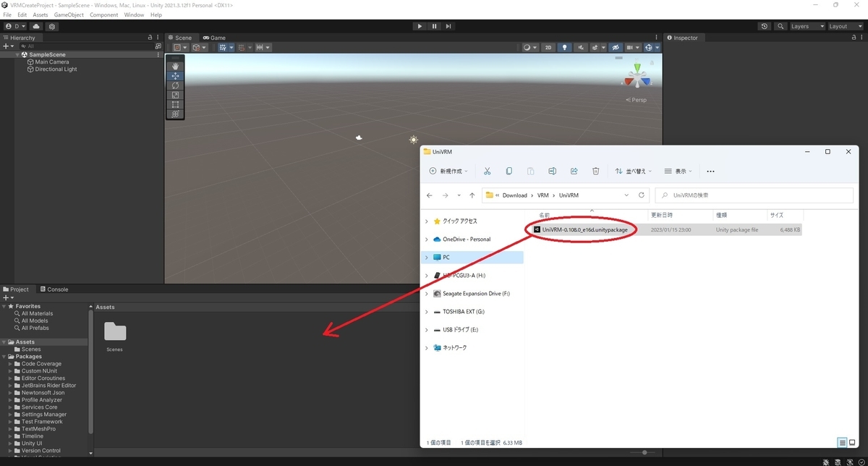868x466 pixels.
Task: Open the Component menu
Action: pos(103,14)
